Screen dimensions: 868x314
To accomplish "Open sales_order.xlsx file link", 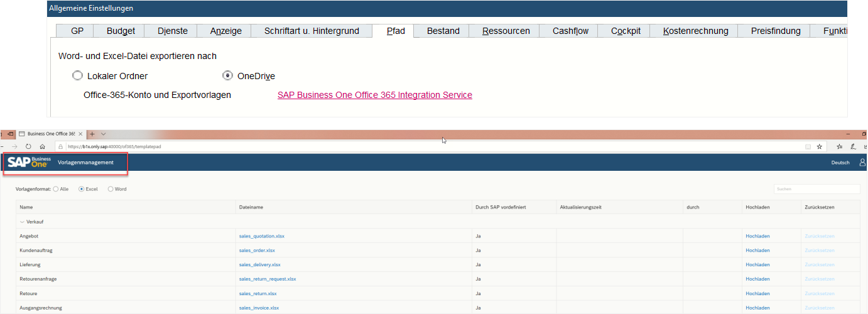I will (257, 251).
